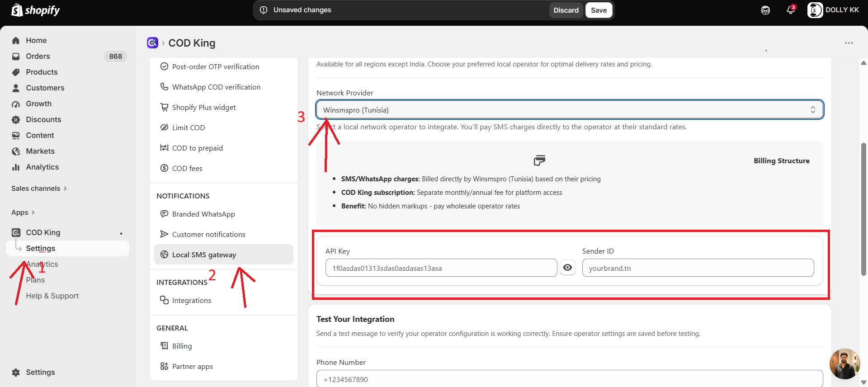This screenshot has height=387, width=868.
Task: Open the Sidekick assistant icon
Action: click(765, 10)
